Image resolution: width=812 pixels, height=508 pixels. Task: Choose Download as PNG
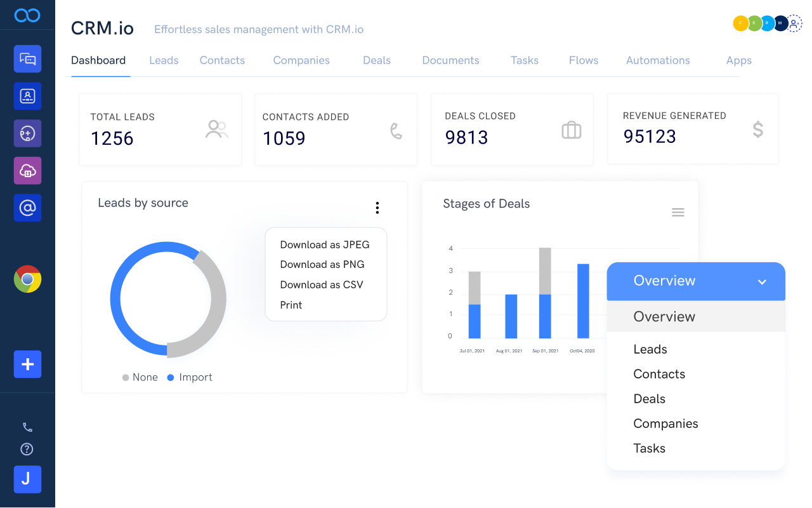[322, 264]
